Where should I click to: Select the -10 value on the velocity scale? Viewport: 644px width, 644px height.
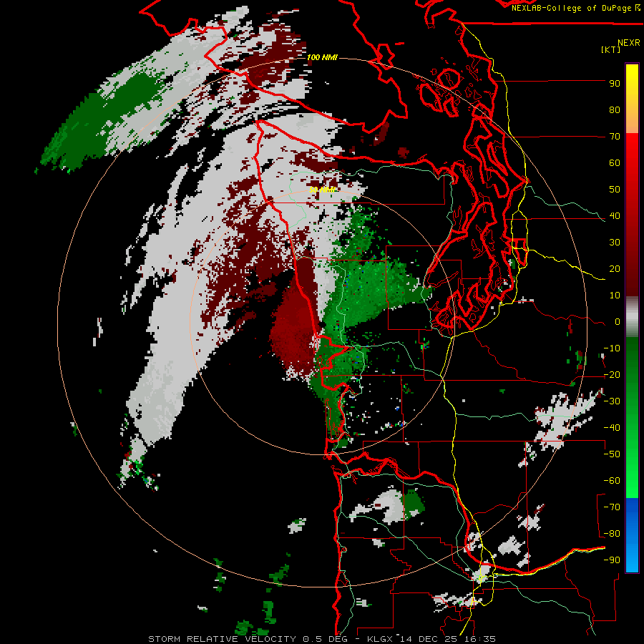tap(612, 348)
